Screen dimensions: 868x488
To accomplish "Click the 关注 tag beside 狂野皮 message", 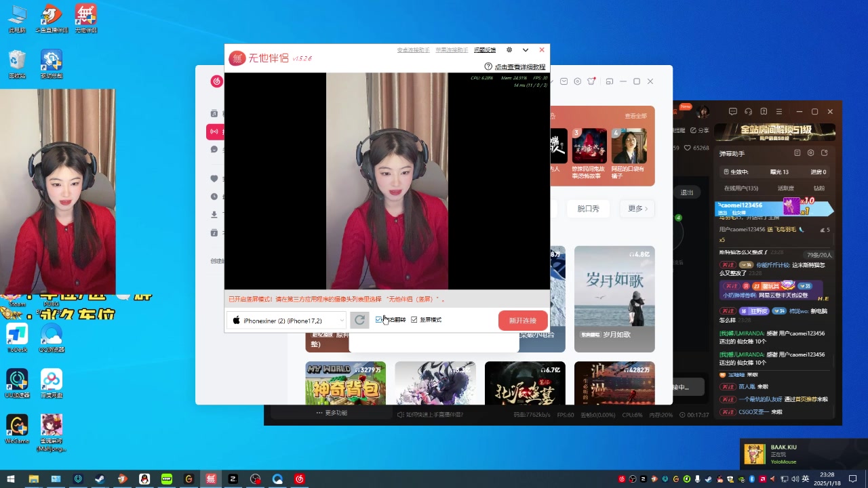I will tap(727, 311).
